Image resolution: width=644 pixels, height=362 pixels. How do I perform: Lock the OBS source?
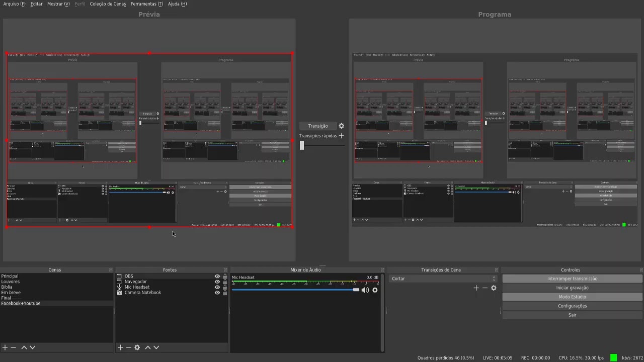pos(225,277)
